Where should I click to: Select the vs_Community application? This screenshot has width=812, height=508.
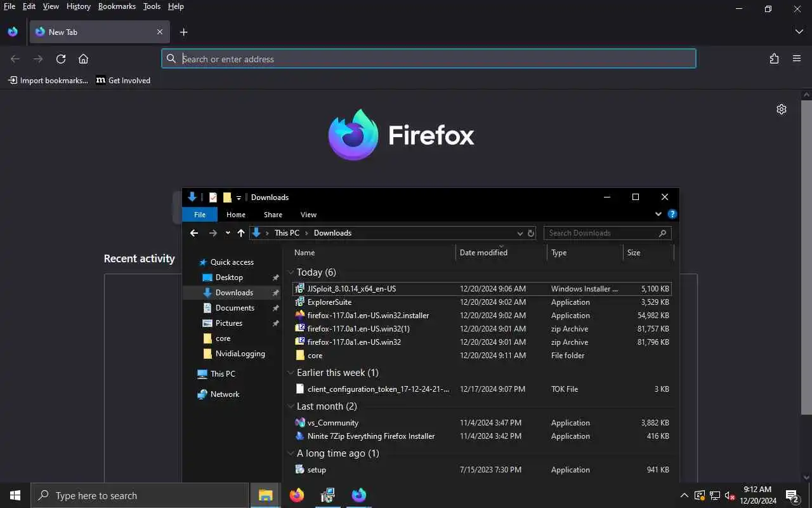point(482,423)
